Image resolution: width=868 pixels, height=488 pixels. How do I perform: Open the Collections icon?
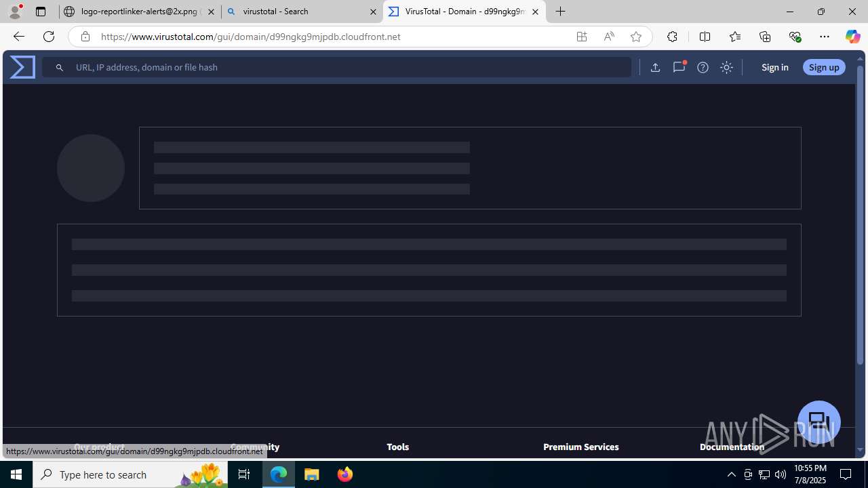765,37
